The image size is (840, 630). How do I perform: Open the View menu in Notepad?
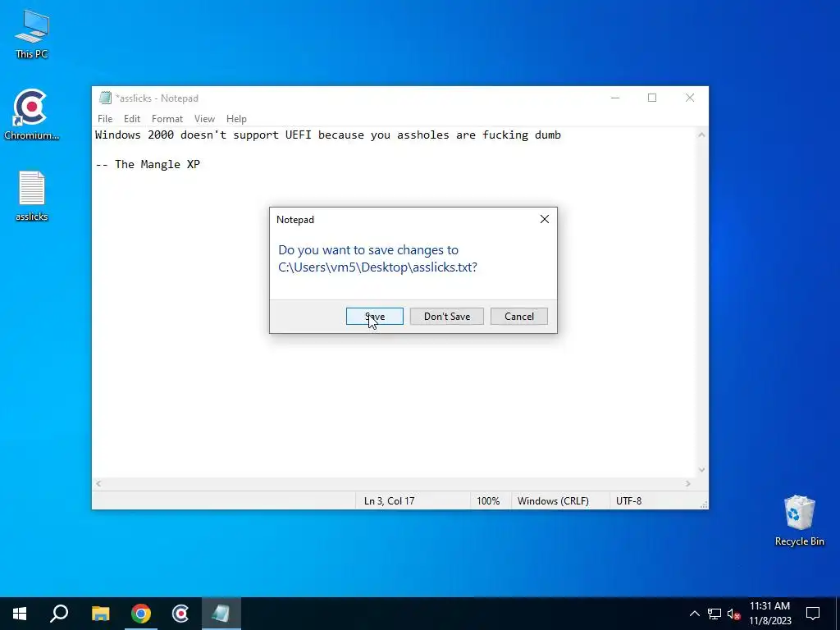(204, 119)
